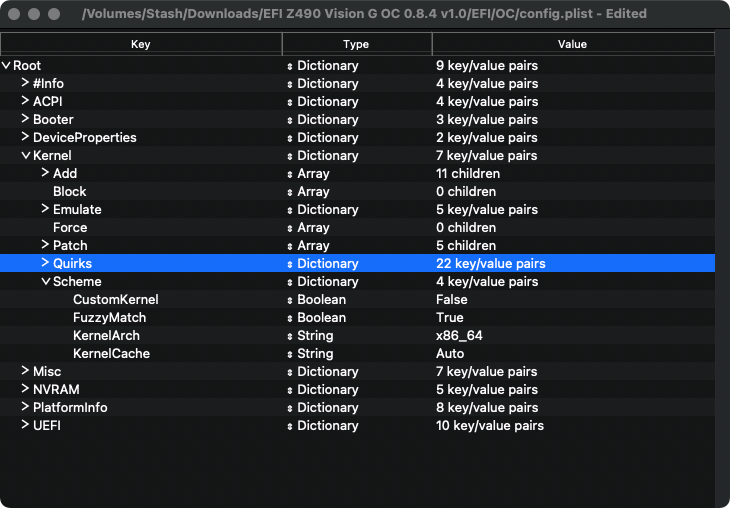
Task: Click the x86_64 value of KernelArch
Action: tap(459, 336)
